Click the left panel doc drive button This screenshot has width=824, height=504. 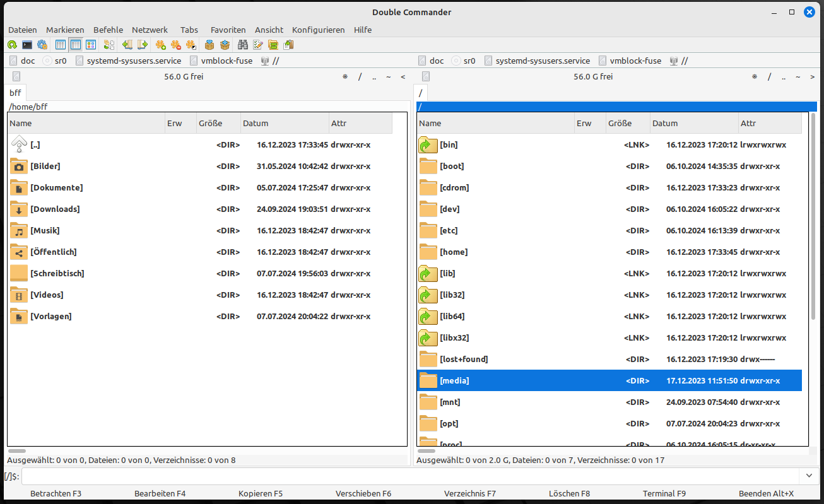click(x=22, y=61)
